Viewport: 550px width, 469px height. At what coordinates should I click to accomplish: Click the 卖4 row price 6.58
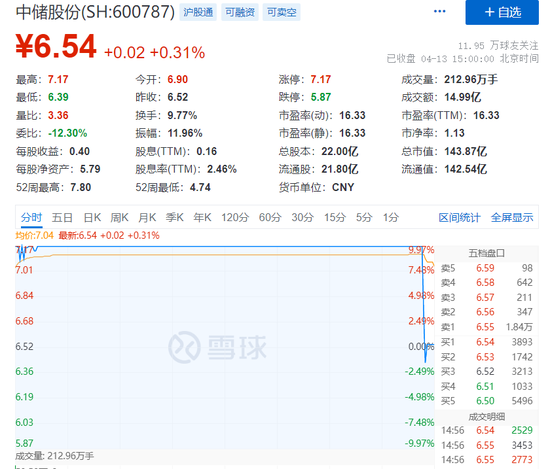tap(485, 282)
